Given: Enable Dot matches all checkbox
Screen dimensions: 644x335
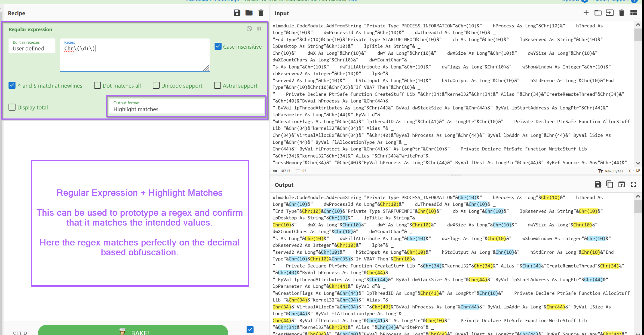Looking at the screenshot, I should click(97, 86).
